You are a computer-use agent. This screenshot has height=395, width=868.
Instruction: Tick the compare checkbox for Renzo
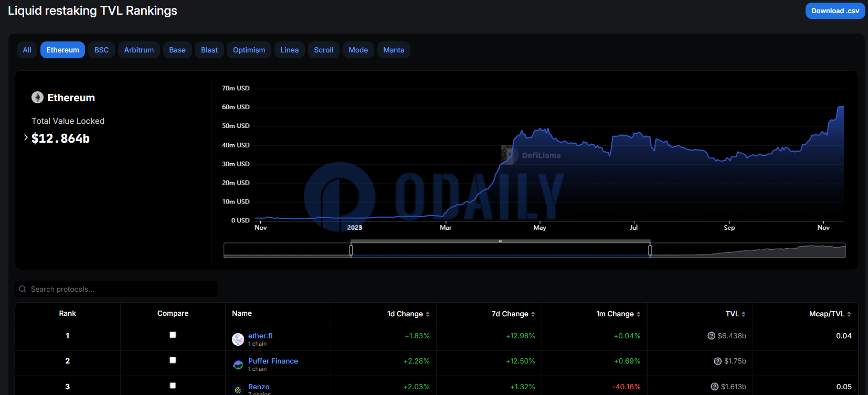pyautogui.click(x=173, y=386)
